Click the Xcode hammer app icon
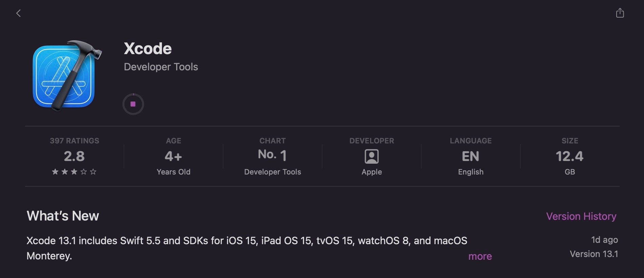644x278 pixels. [66, 75]
